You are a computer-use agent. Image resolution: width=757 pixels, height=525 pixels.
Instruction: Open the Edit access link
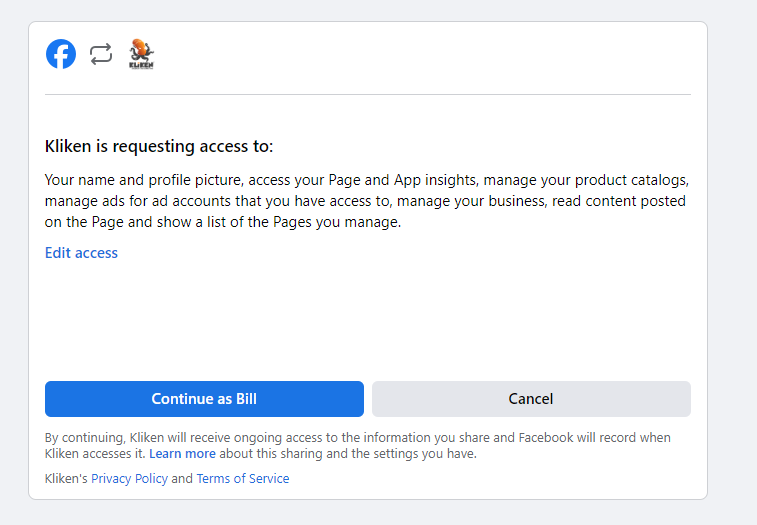pyautogui.click(x=81, y=253)
